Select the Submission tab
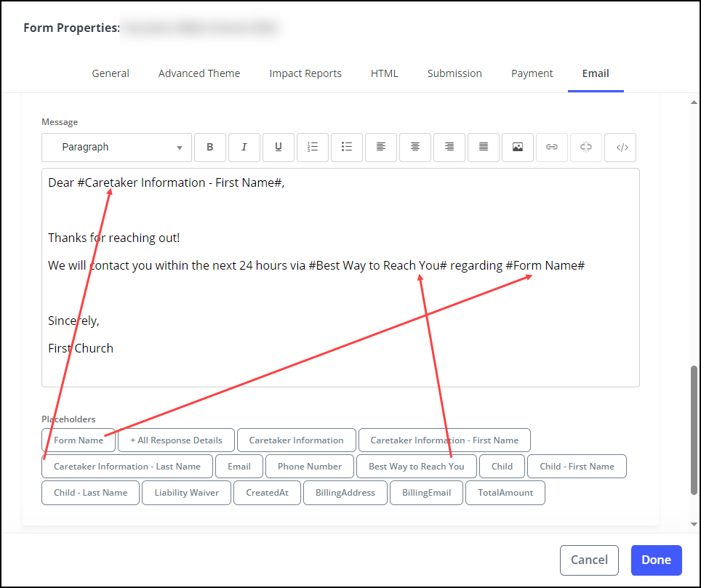This screenshot has height=588, width=701. click(454, 73)
